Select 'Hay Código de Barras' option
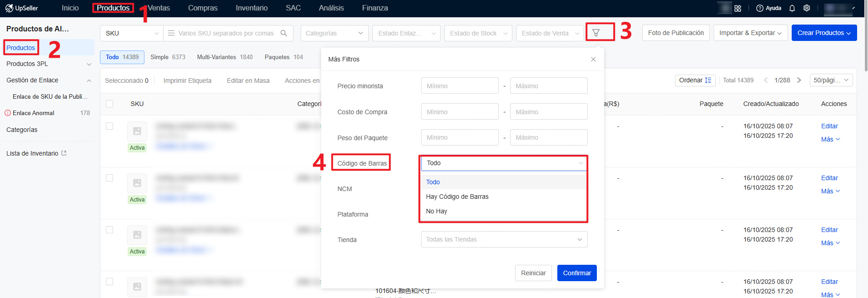 pyautogui.click(x=457, y=197)
